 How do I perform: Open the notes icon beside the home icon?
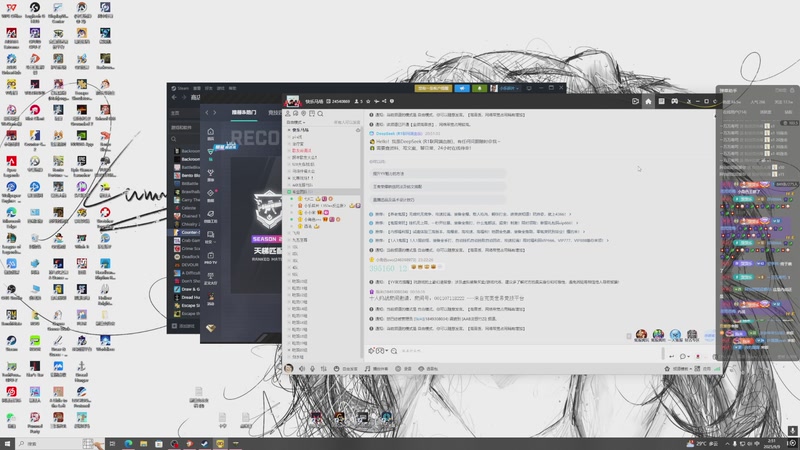click(x=661, y=101)
